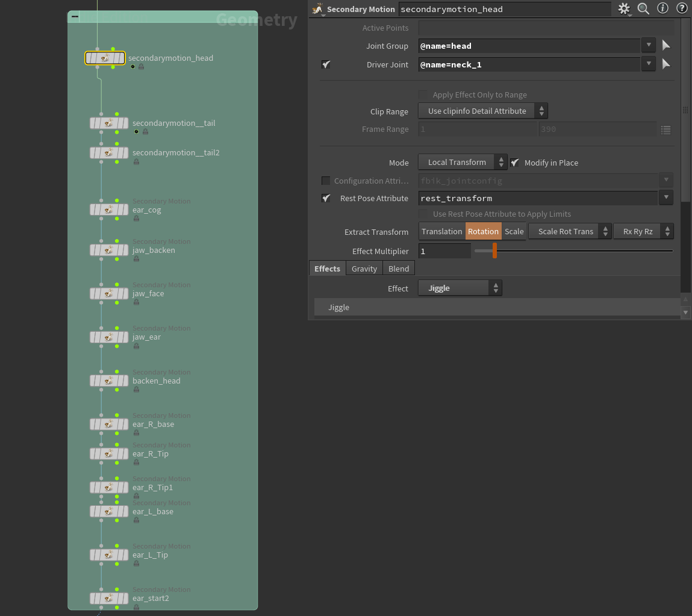Click the magnifier search parameters icon
Screen dimensions: 692x616
pyautogui.click(x=643, y=8)
